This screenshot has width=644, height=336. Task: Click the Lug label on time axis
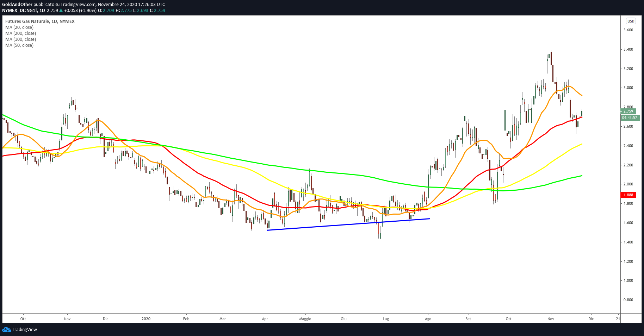tap(386, 319)
